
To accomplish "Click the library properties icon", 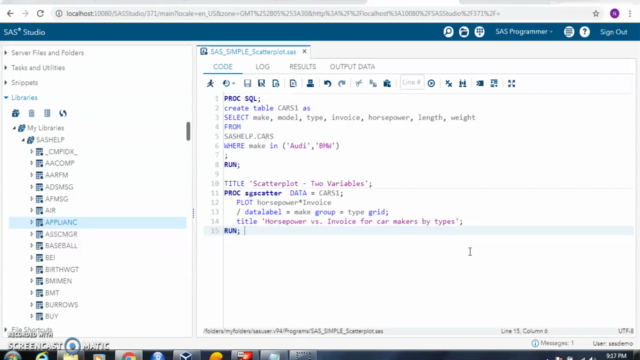I will pyautogui.click(x=47, y=113).
